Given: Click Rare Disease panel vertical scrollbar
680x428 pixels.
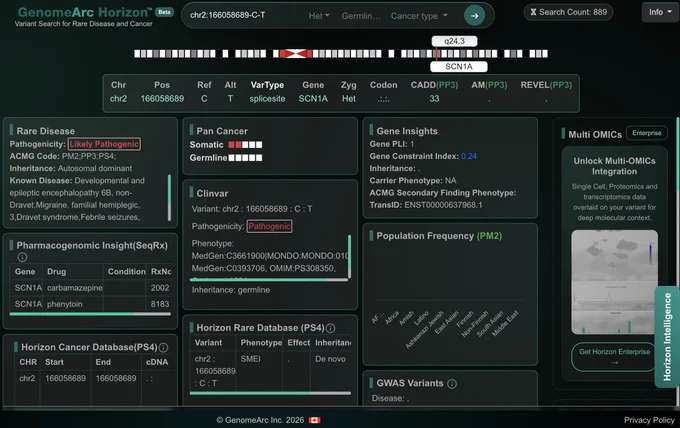Looking at the screenshot, I should [169, 197].
